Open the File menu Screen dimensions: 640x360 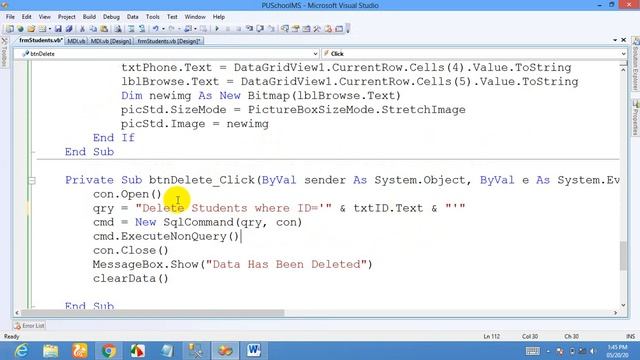click(x=10, y=17)
